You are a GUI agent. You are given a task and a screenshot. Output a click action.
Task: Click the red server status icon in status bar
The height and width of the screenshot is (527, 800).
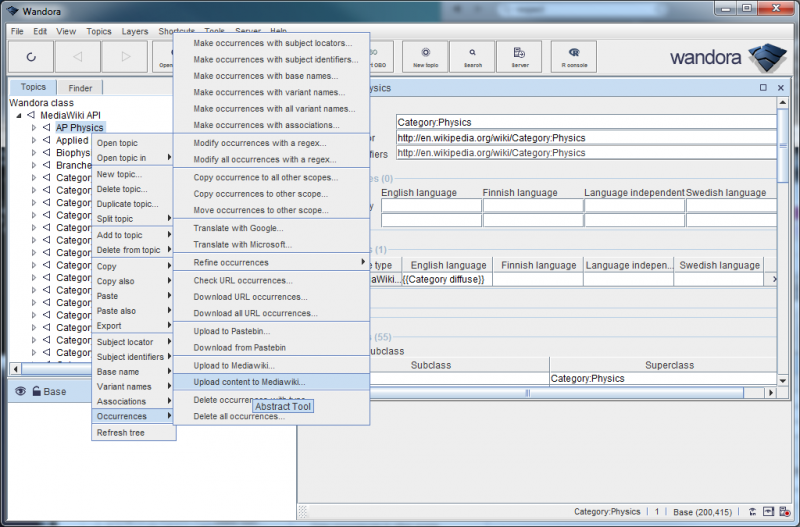(786, 512)
